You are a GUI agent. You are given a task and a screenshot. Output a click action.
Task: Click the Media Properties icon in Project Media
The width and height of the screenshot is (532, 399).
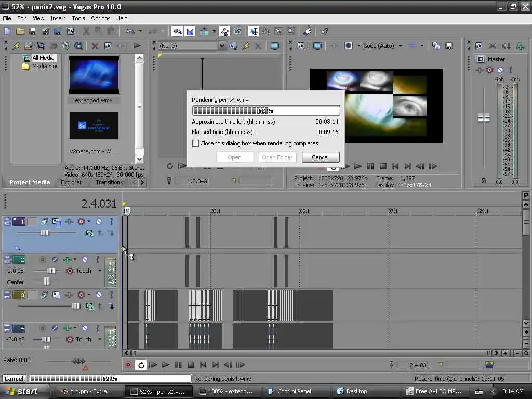108,46
